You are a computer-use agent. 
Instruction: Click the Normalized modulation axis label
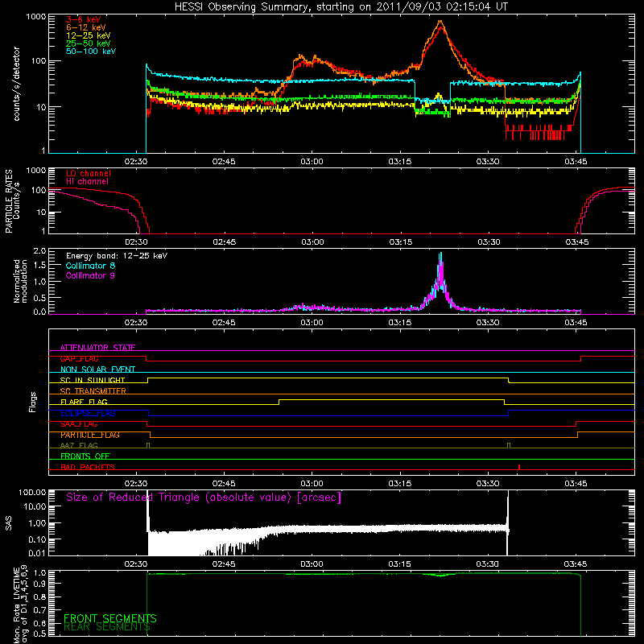21,281
